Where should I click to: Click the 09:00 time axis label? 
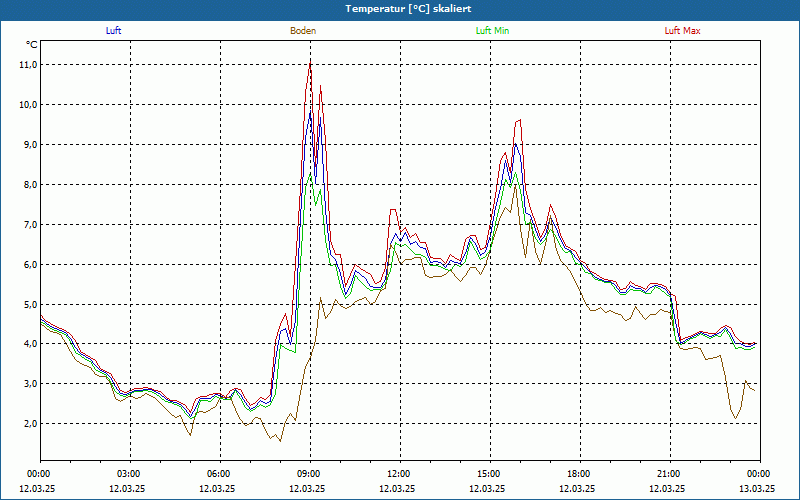[310, 474]
